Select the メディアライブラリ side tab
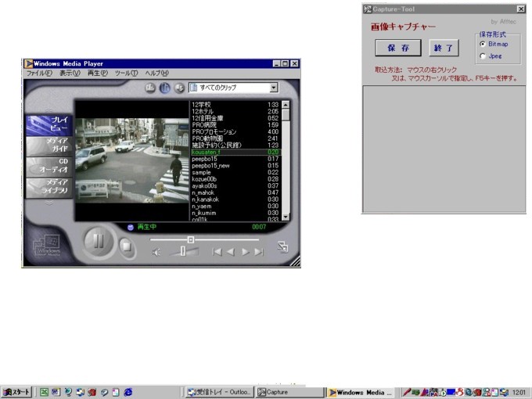The image size is (532, 399). (x=49, y=187)
